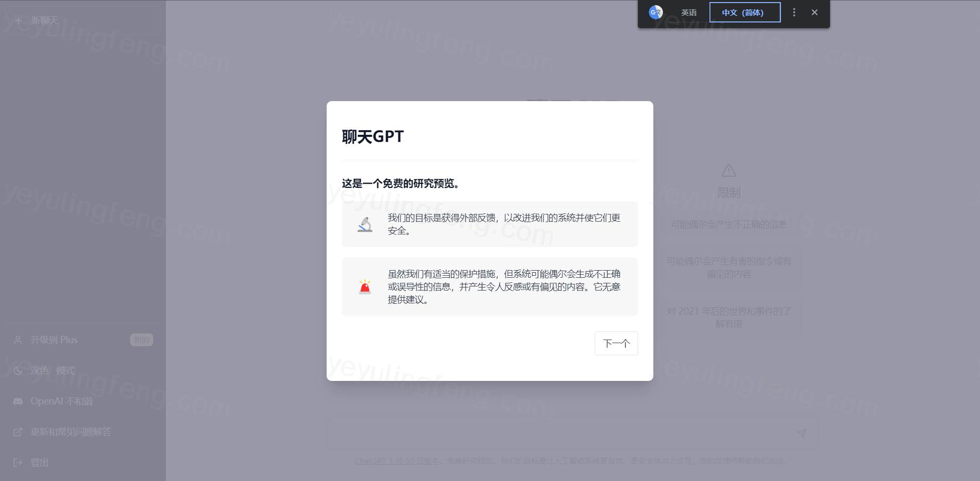Image resolution: width=980 pixels, height=481 pixels.
Task: Start a 新聊天 in the sidebar
Action: click(x=83, y=20)
